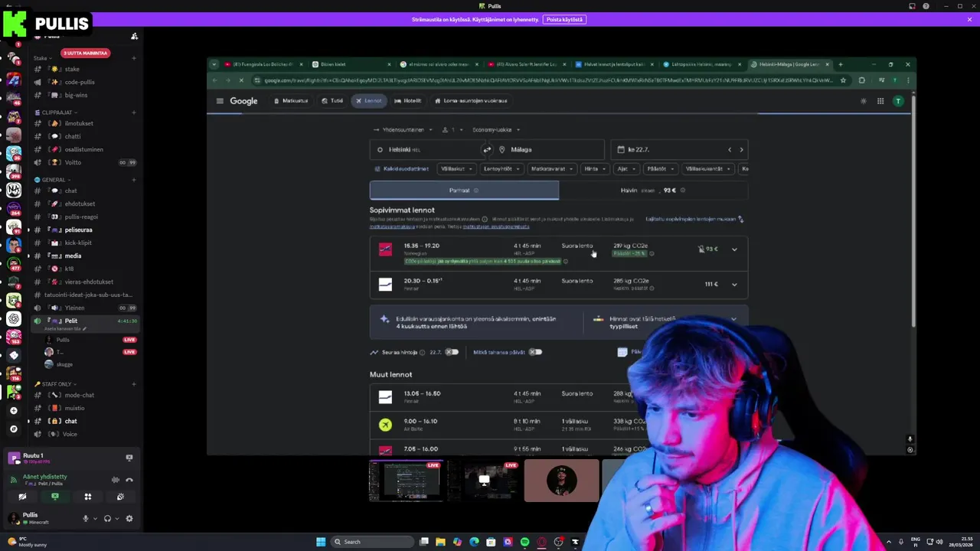Deafen headphones in Discord
The height and width of the screenshot is (551, 980).
point(107,518)
